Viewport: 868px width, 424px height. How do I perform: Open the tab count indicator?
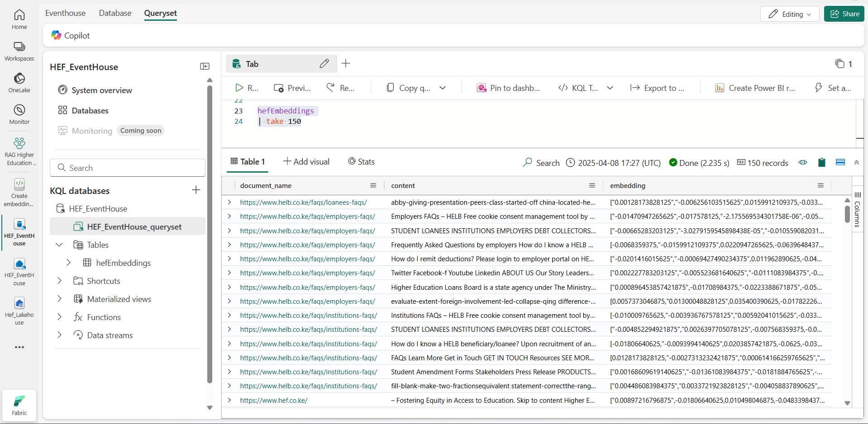click(x=844, y=64)
